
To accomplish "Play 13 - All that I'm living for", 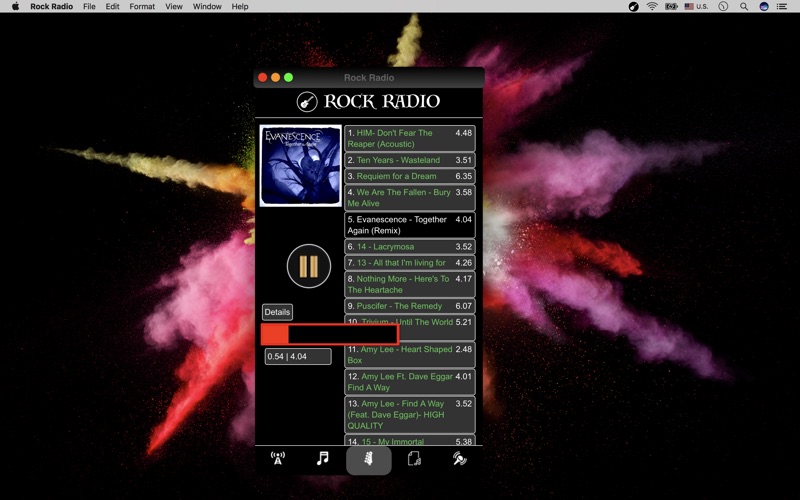I will click(x=410, y=263).
